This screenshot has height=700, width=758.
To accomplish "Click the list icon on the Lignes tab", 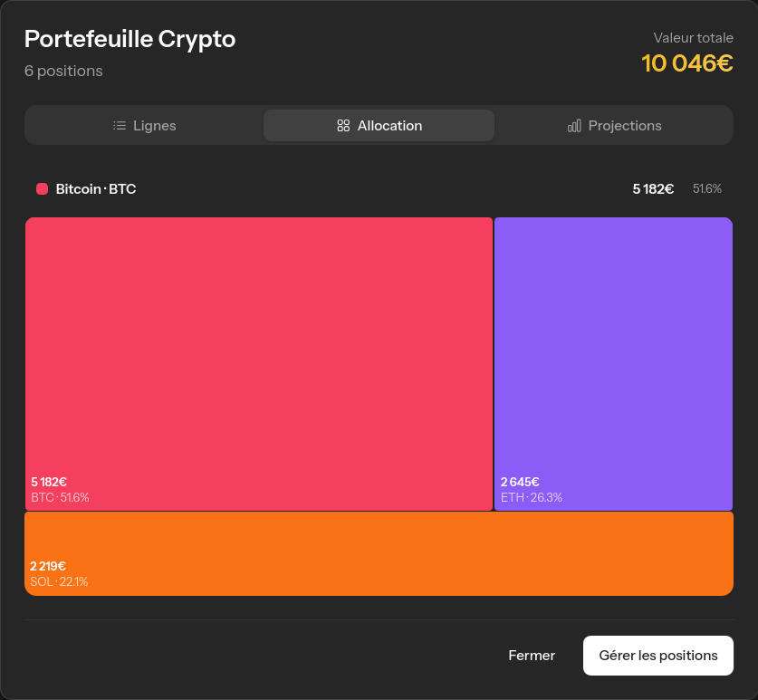I will pos(119,125).
